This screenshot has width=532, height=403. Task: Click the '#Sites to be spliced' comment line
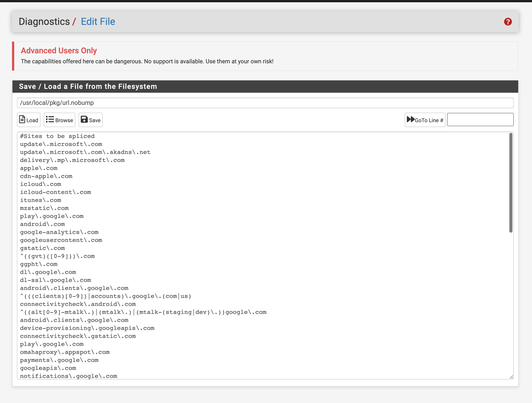57,136
